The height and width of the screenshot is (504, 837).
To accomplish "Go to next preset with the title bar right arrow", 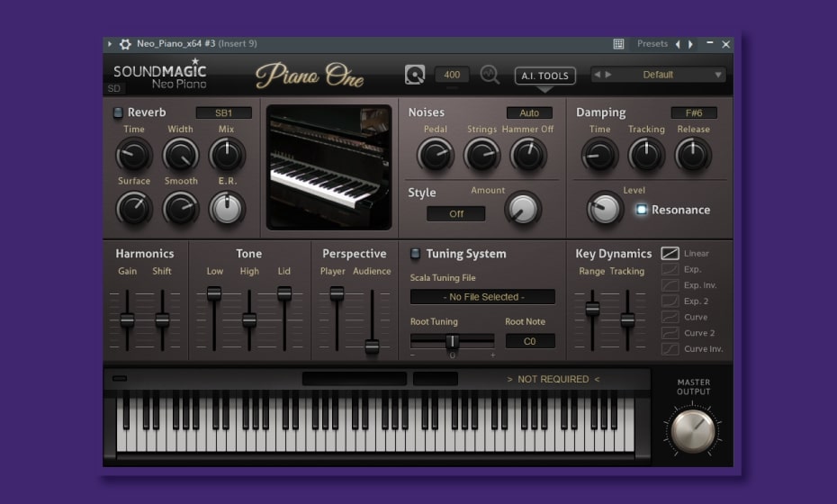I will coord(690,44).
